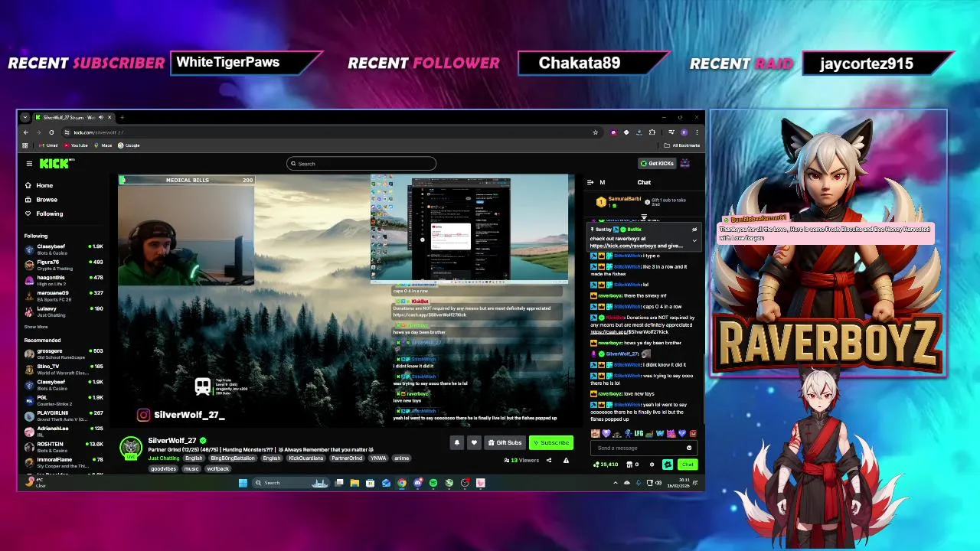The image size is (980, 551).
Task: Open chat settings gear icon
Action: [652, 465]
